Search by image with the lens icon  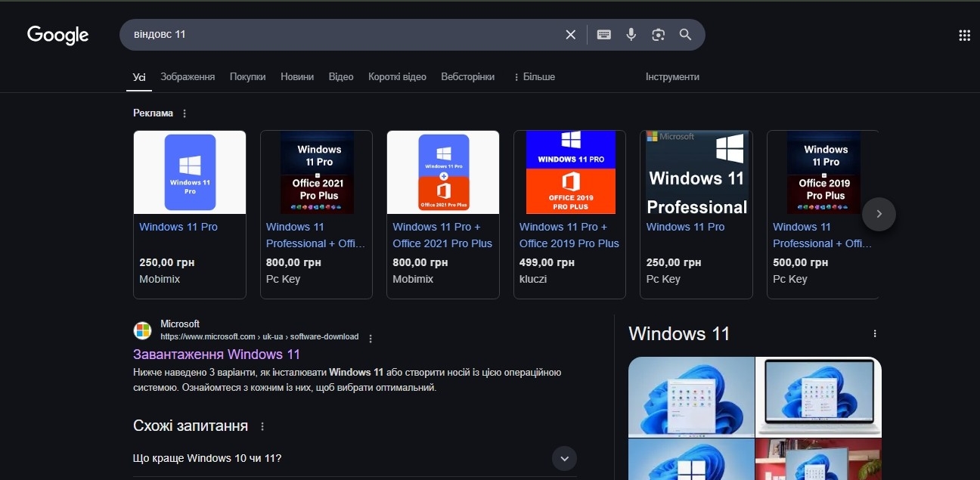659,35
